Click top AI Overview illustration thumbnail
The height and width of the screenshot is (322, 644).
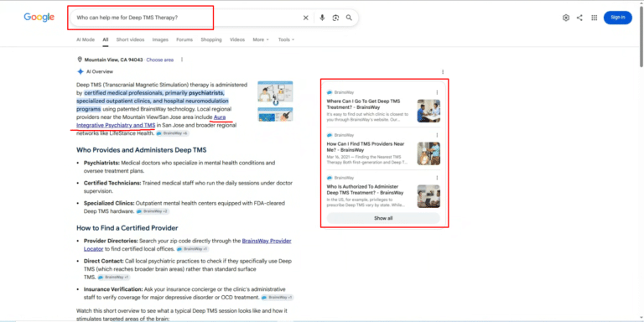[x=275, y=91]
